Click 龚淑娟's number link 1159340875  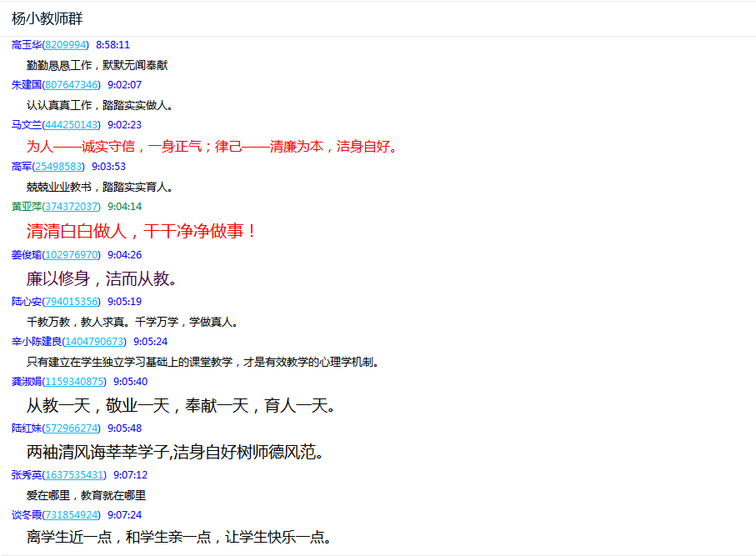point(74,382)
